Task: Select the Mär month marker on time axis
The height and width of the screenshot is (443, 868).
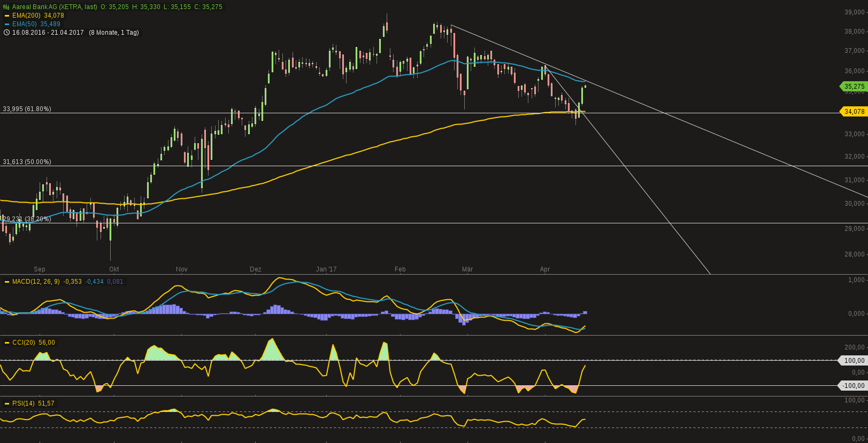Action: coord(467,269)
